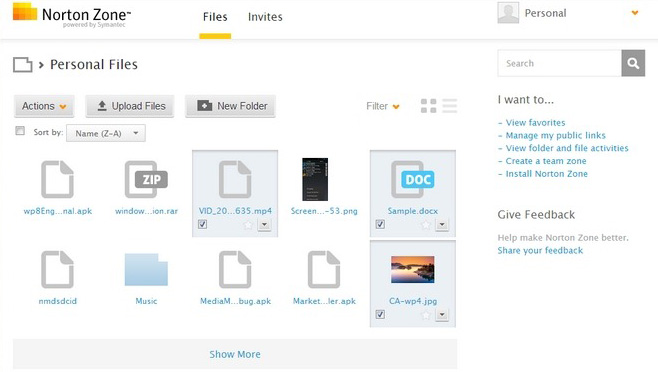Viewport: 658px width, 372px height.
Task: Click the Upload Files button
Action: [x=130, y=106]
